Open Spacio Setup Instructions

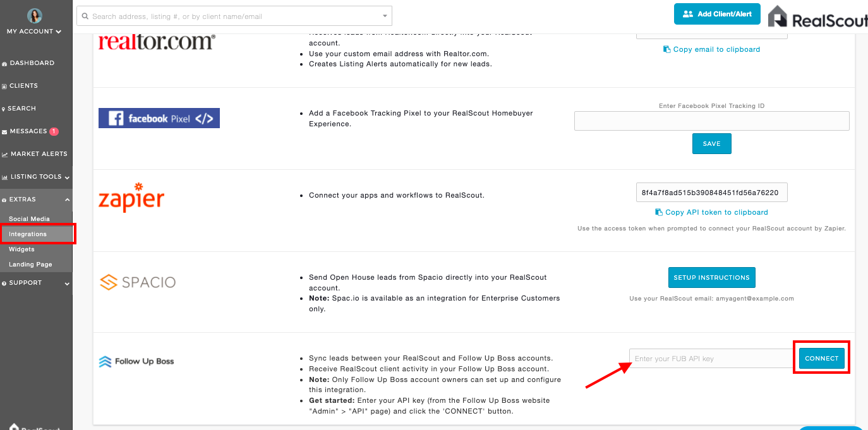[x=711, y=277]
